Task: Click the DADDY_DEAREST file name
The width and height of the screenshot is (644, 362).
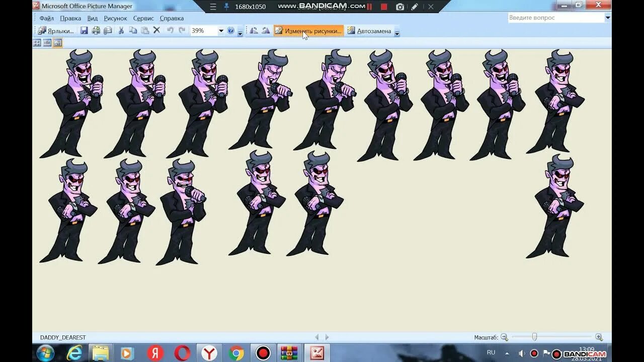Action: pyautogui.click(x=63, y=337)
